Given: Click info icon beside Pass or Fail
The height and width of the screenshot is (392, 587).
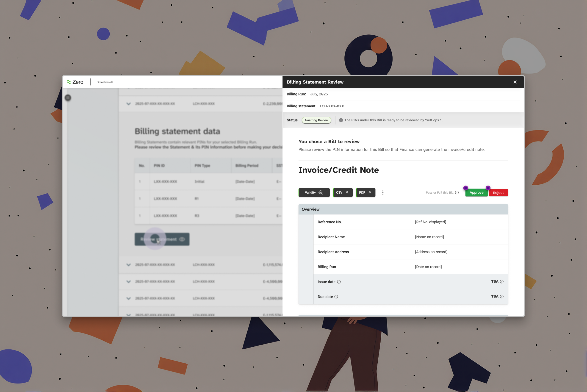Looking at the screenshot, I should 457,192.
